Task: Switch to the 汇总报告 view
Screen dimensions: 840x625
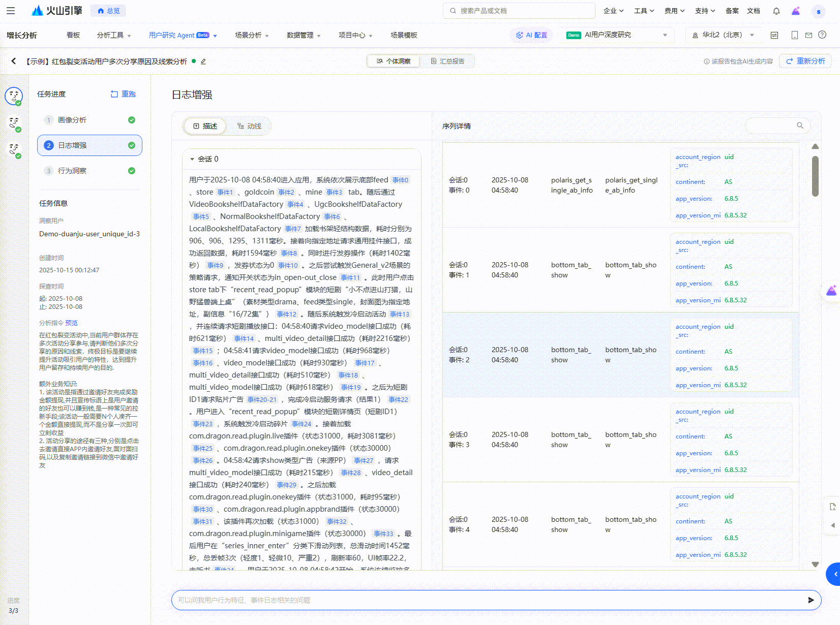Action: [447, 61]
